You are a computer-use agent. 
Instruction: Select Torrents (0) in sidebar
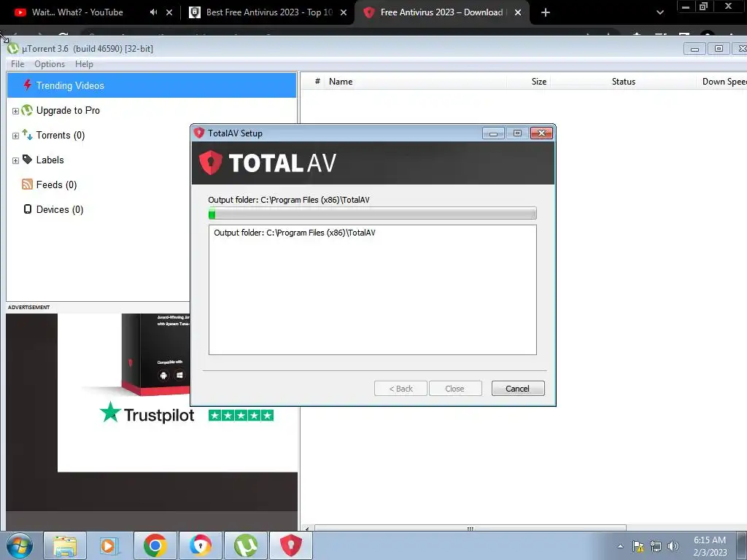point(61,135)
